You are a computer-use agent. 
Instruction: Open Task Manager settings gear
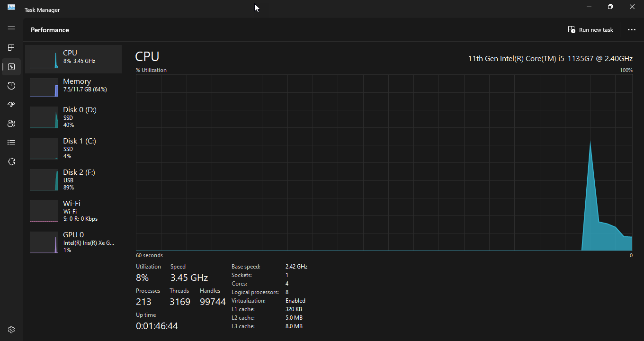pyautogui.click(x=11, y=329)
